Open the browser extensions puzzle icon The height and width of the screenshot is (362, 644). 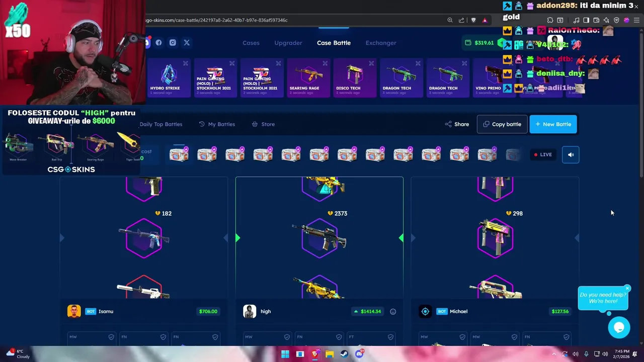[x=550, y=20]
